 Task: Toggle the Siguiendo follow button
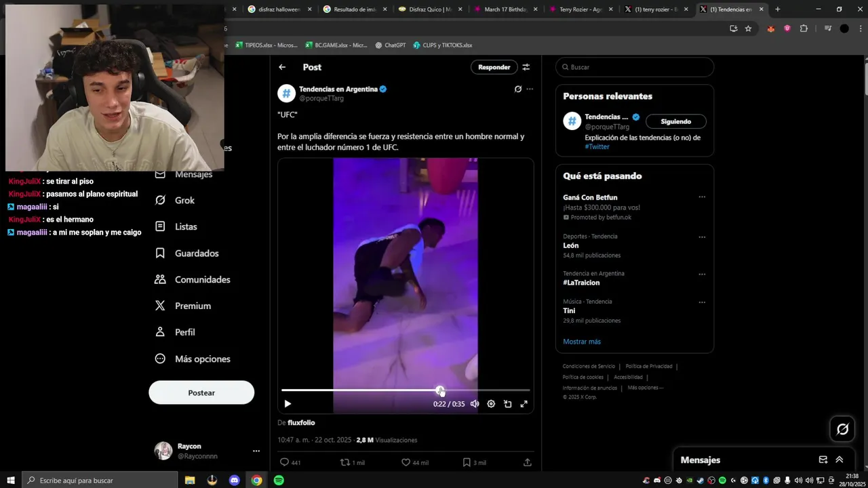click(x=675, y=121)
